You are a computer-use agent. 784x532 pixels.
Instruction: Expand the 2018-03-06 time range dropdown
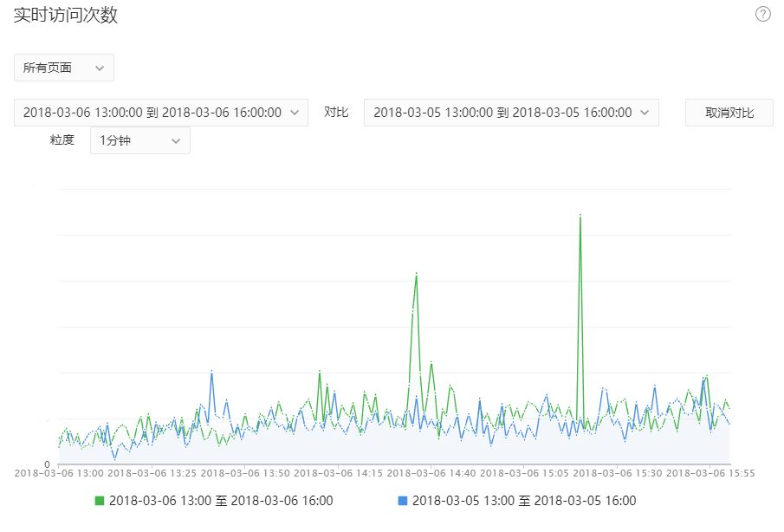click(x=161, y=113)
